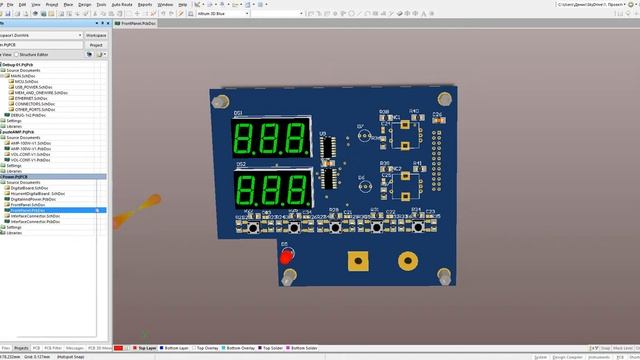The width and height of the screenshot is (640, 360).
Task: Click the red current-layer color swatch
Action: 118,348
